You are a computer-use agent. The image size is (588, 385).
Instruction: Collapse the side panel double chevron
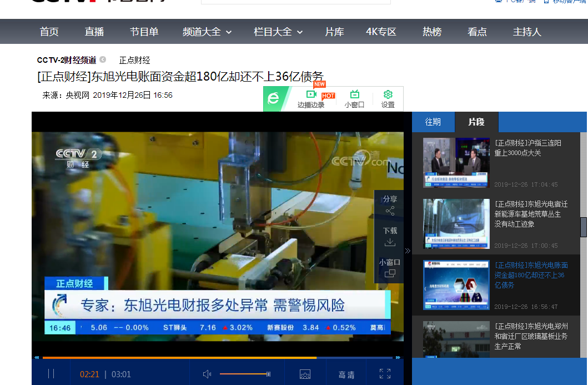tap(408, 251)
